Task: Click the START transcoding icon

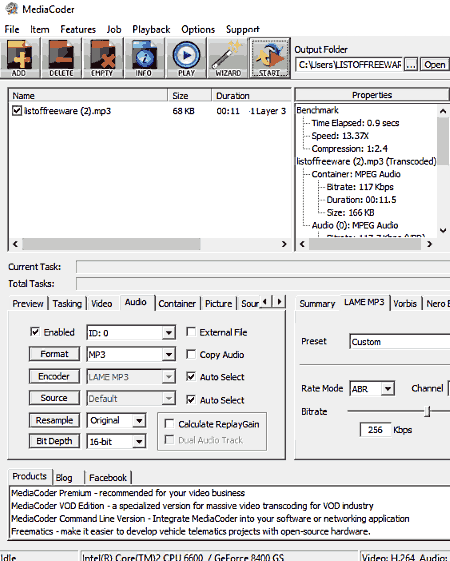Action: (270, 58)
